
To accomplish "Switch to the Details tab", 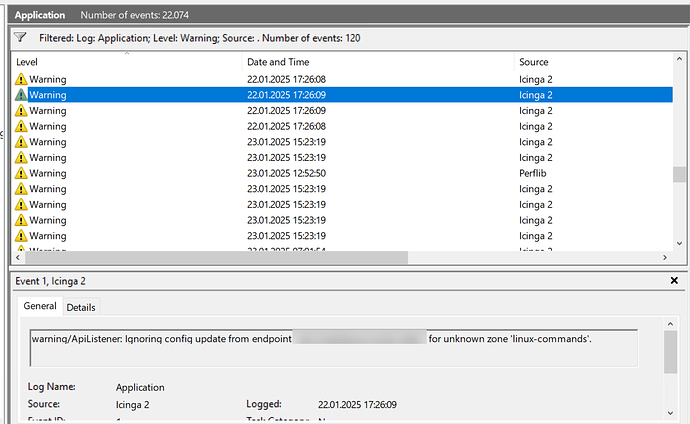I will click(81, 307).
